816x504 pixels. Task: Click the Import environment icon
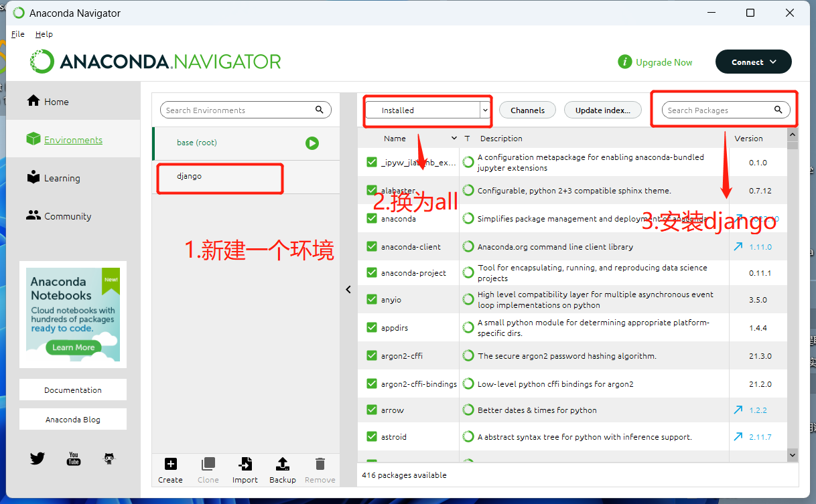tap(245, 464)
